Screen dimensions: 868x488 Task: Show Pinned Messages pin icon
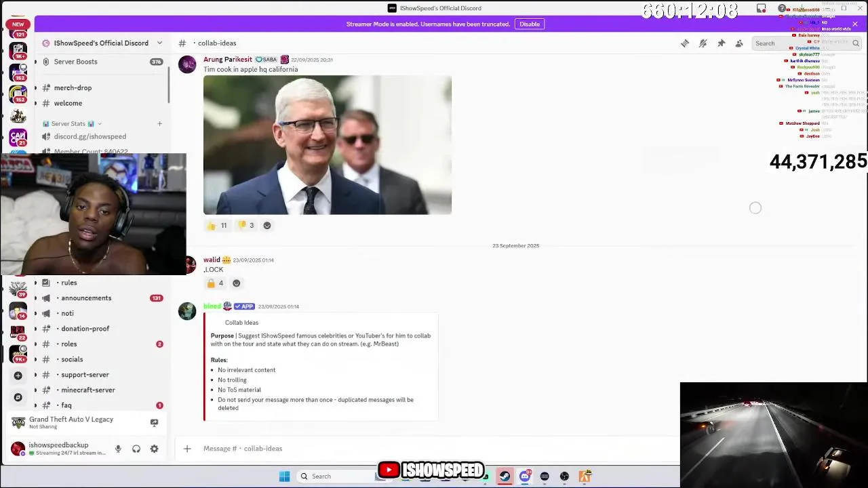pos(722,43)
